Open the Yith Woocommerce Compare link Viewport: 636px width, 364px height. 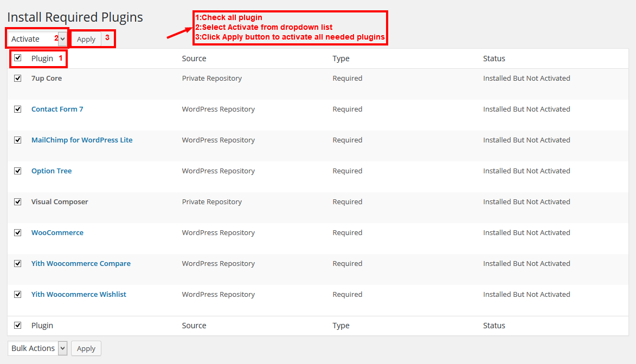tap(81, 263)
